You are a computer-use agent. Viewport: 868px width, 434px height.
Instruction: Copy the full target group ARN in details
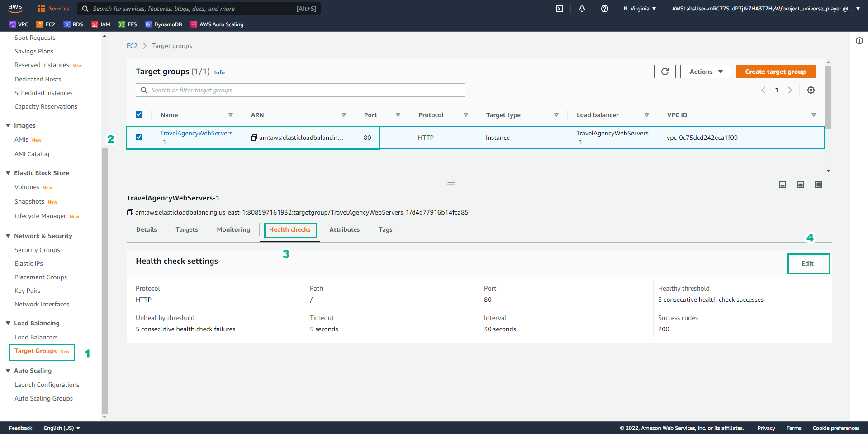(130, 212)
